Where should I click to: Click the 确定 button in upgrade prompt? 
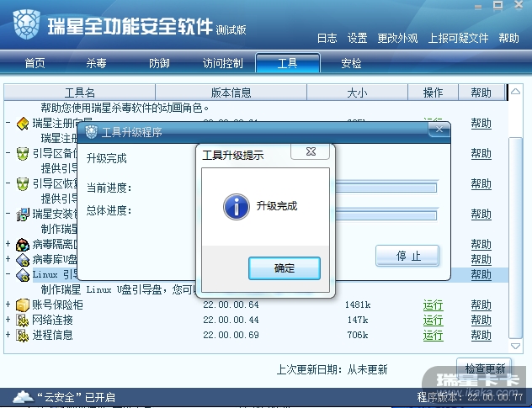(285, 268)
